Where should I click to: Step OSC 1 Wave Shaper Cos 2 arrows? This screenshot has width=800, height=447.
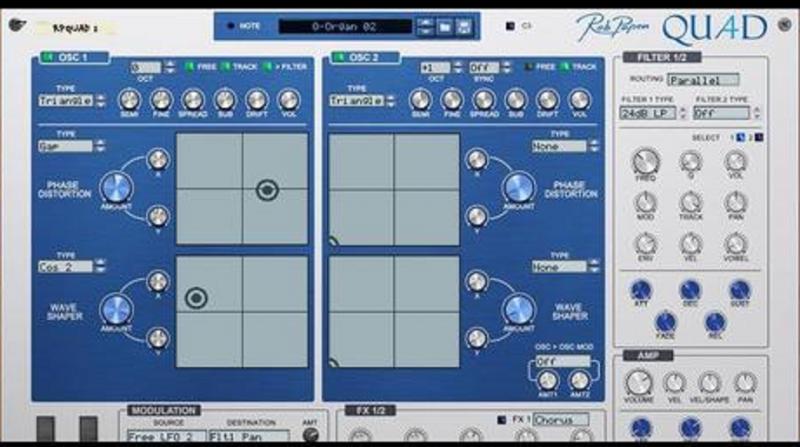pos(101,266)
